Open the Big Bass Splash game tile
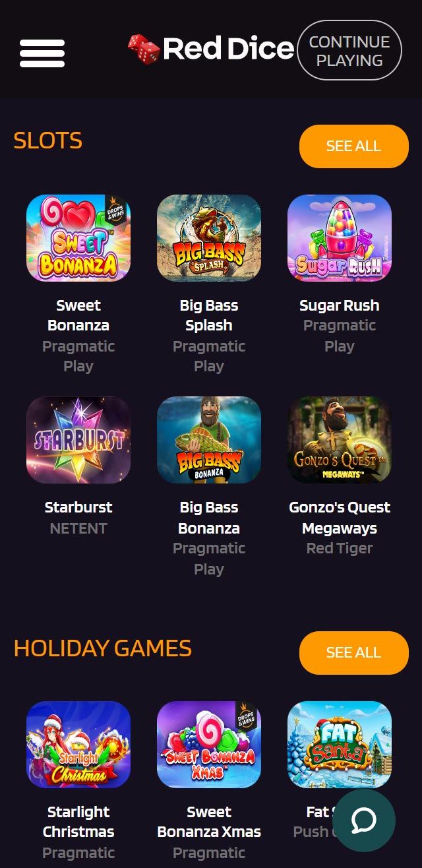Viewport: 422px width, 868px height. click(209, 238)
